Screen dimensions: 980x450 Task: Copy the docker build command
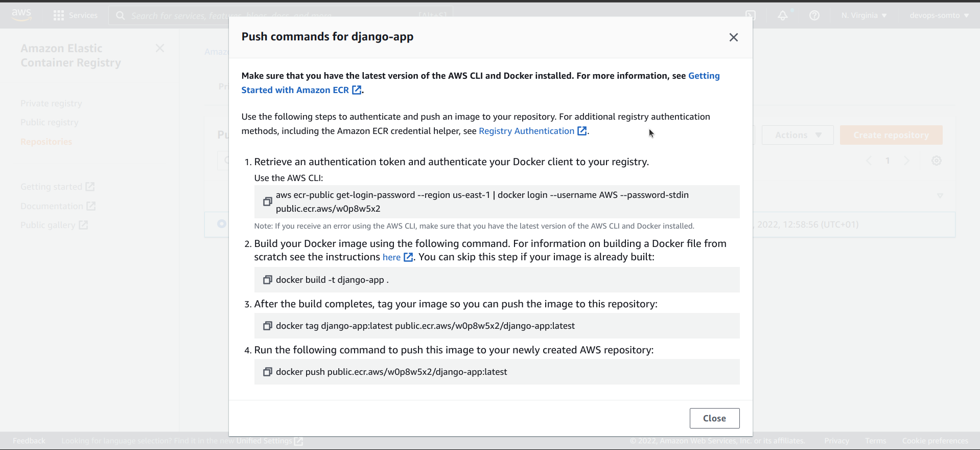pos(267,280)
